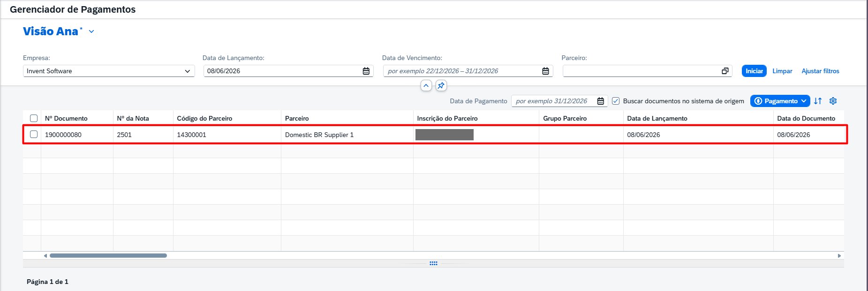Image resolution: width=868 pixels, height=291 pixels.
Task: Open calendar picker for Data de Pagamento
Action: point(600,101)
